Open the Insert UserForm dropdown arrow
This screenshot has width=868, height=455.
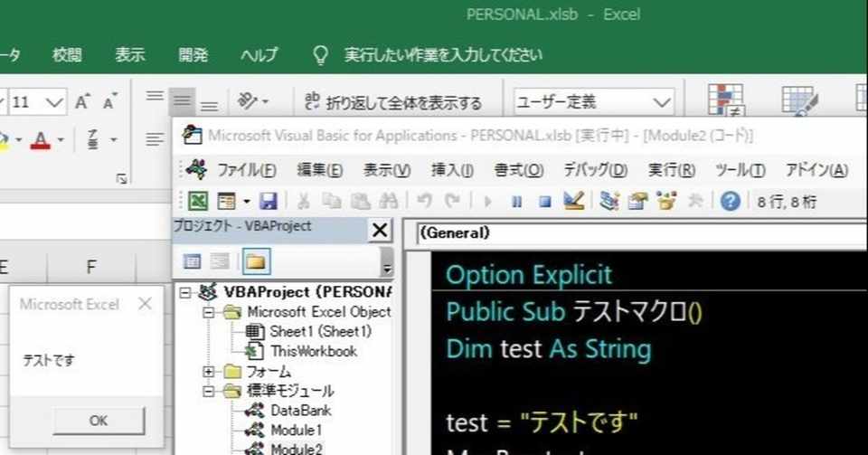click(x=246, y=202)
